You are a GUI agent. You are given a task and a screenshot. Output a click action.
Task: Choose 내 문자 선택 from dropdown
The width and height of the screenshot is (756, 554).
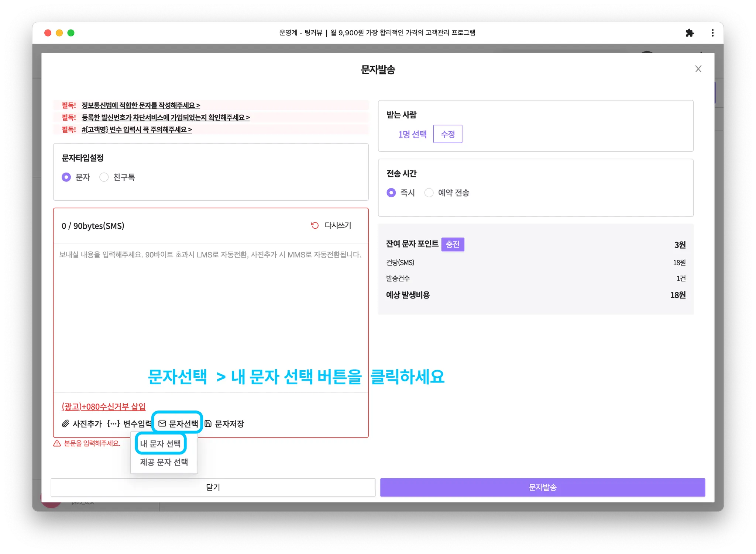tap(161, 443)
